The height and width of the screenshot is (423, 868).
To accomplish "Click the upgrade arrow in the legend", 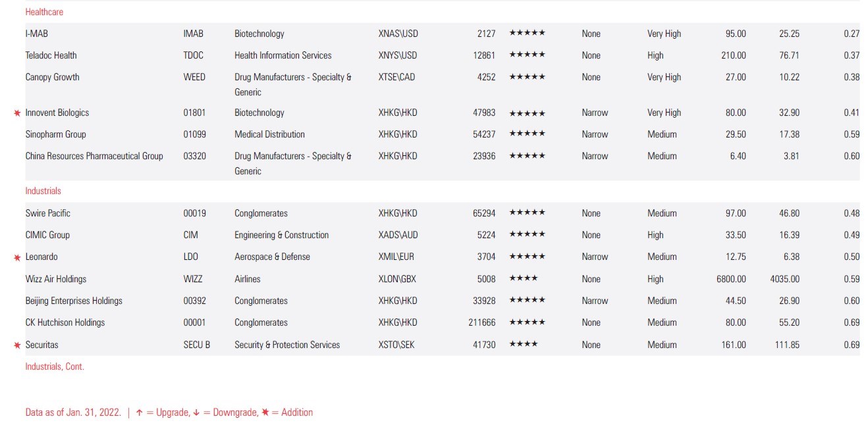I will coord(139,413).
